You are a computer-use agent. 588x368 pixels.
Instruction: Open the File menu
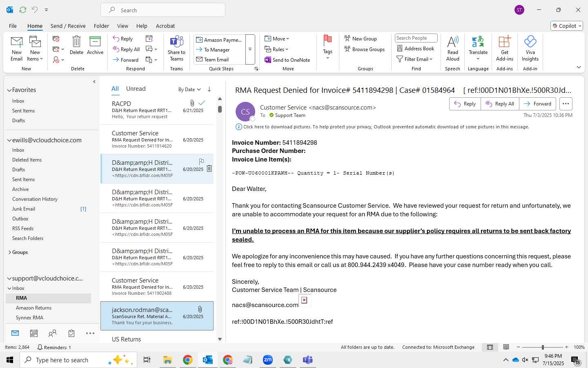[x=13, y=26]
